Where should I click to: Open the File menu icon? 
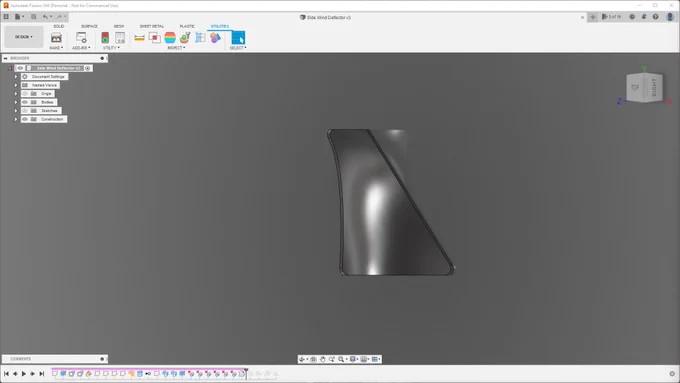click(19, 17)
